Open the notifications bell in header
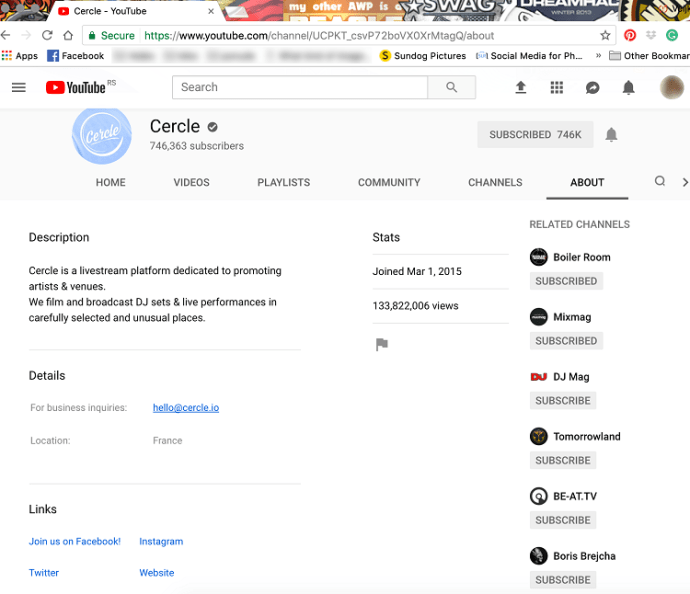The width and height of the screenshot is (690, 594). point(628,88)
